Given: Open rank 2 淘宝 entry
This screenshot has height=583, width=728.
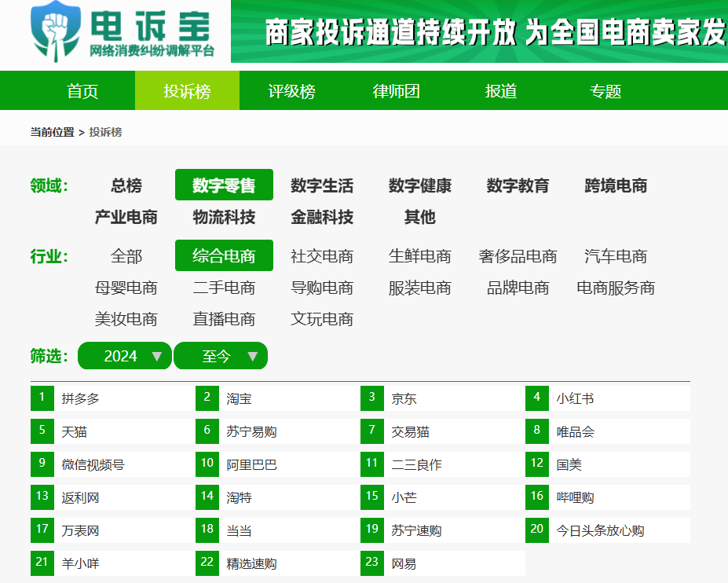Looking at the screenshot, I should pyautogui.click(x=278, y=398).
